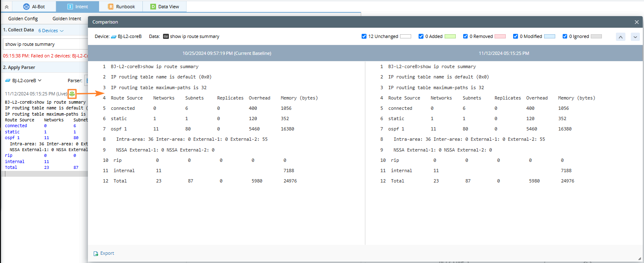Image resolution: width=644 pixels, height=263 pixels.
Task: Click the gray Ignored color swatch
Action: [597, 36]
